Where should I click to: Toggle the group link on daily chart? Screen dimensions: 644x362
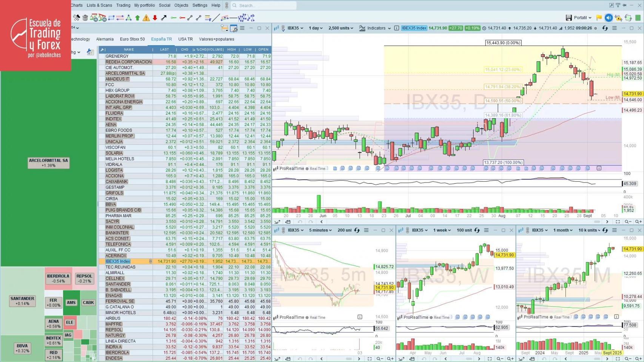[283, 28]
